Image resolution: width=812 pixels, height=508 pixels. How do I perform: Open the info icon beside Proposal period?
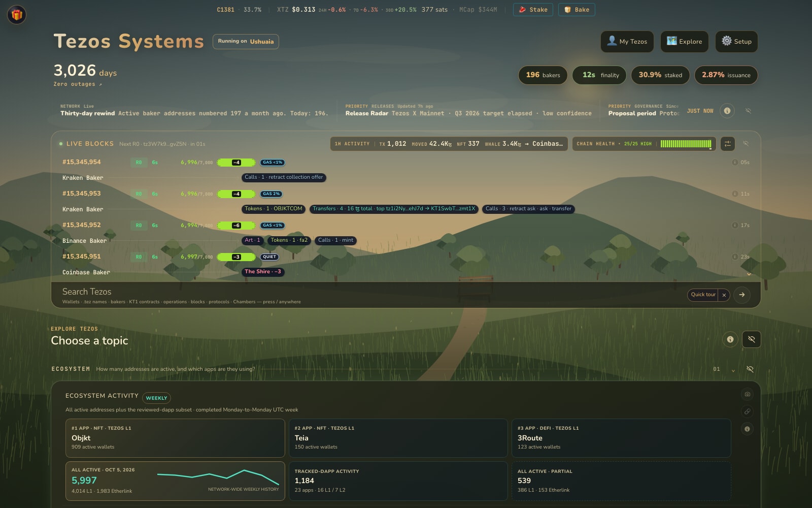tap(727, 111)
